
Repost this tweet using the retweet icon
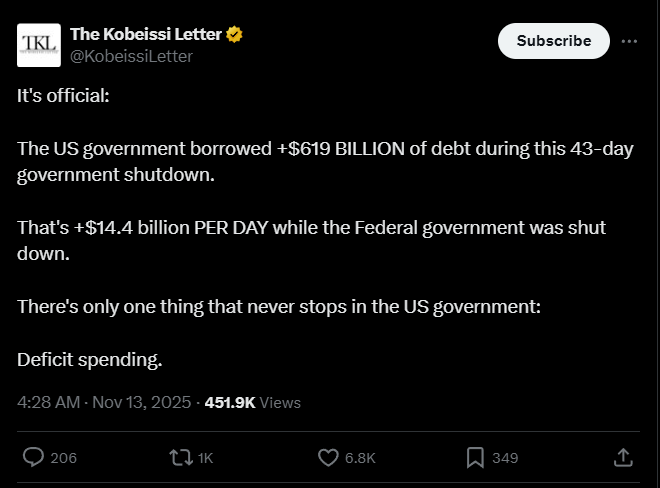pos(182,457)
